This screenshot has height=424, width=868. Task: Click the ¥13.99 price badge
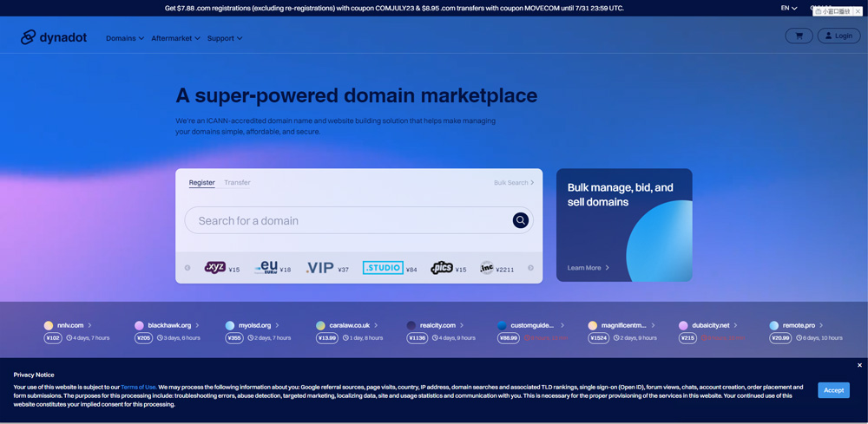tap(328, 338)
